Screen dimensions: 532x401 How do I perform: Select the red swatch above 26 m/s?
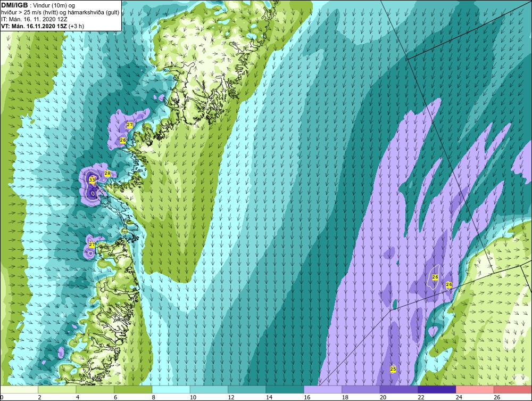pos(513,389)
